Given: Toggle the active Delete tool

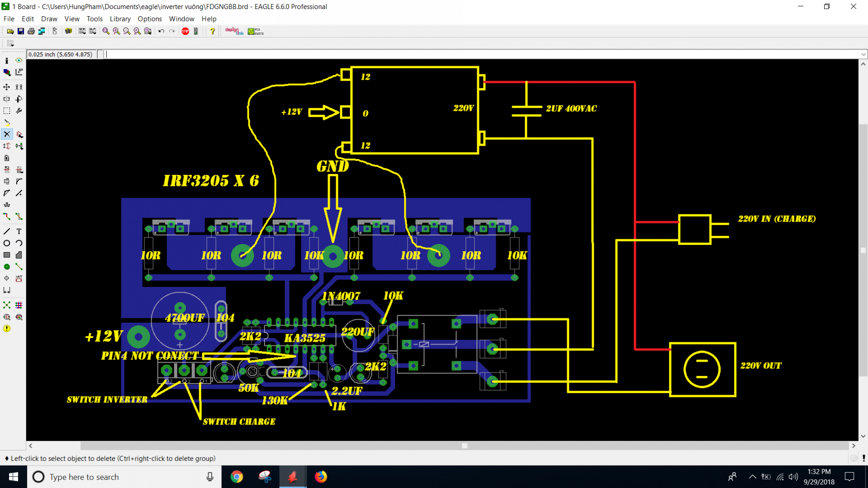Looking at the screenshot, I should click(7, 134).
